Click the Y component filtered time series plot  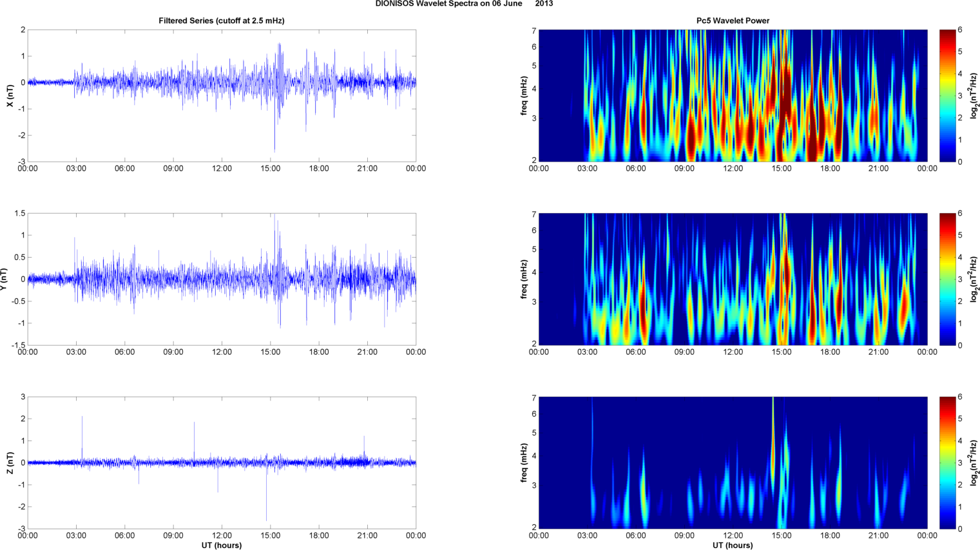coord(222,279)
